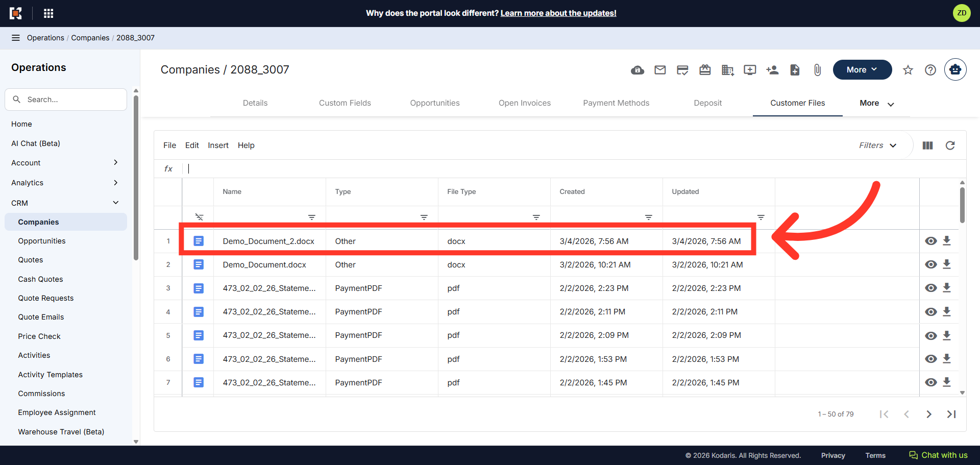Click the add document icon

click(x=795, y=70)
